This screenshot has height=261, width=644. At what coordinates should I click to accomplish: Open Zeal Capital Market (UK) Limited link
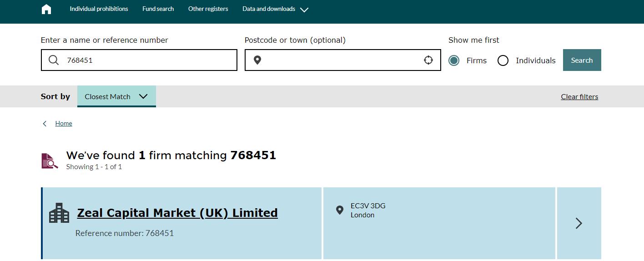pos(177,213)
